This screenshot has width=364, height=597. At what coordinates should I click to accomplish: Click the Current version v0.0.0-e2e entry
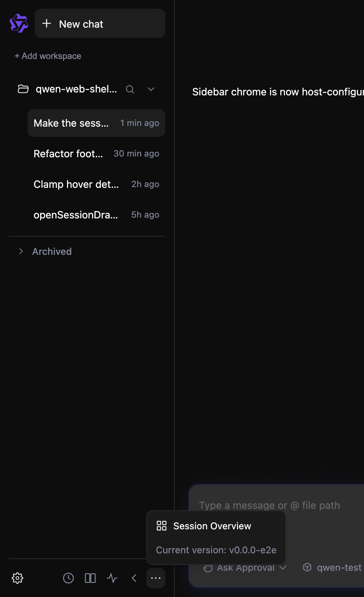[216, 550]
